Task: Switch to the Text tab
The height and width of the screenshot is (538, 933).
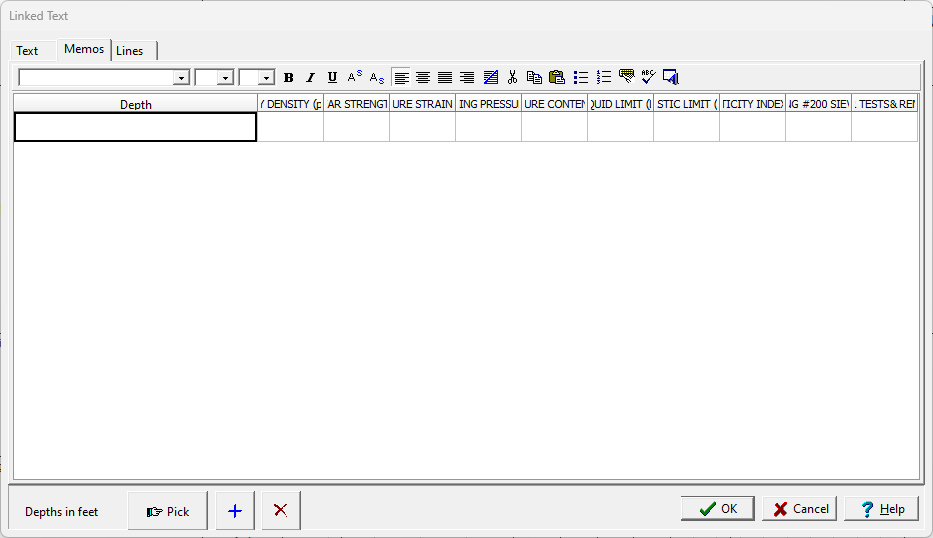Action: click(27, 51)
